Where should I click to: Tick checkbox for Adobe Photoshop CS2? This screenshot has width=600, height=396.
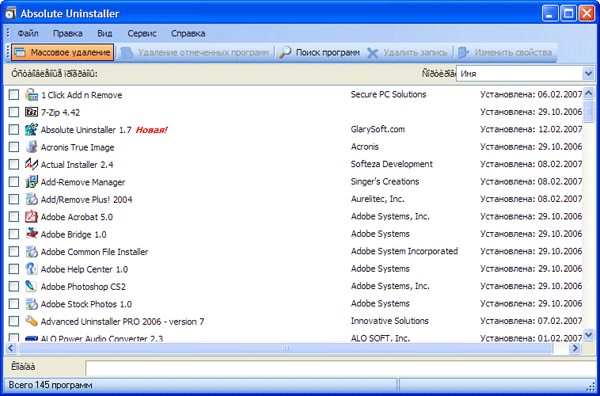(x=14, y=286)
